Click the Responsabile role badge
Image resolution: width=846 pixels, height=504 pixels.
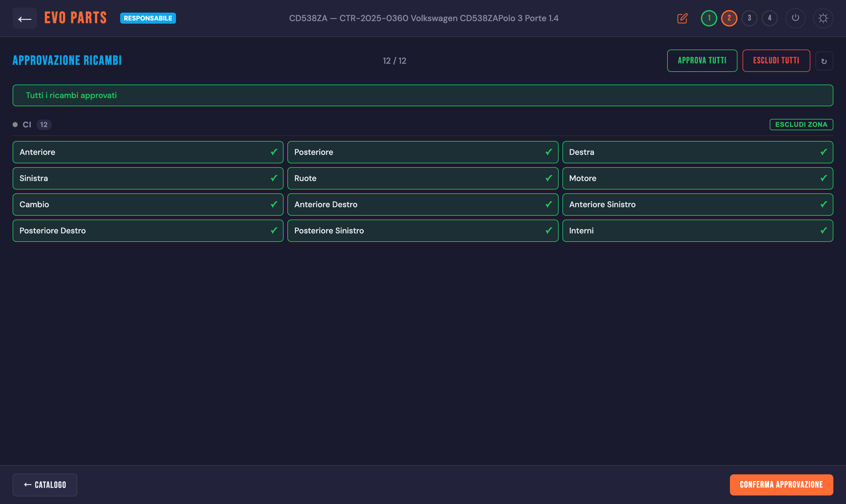148,18
